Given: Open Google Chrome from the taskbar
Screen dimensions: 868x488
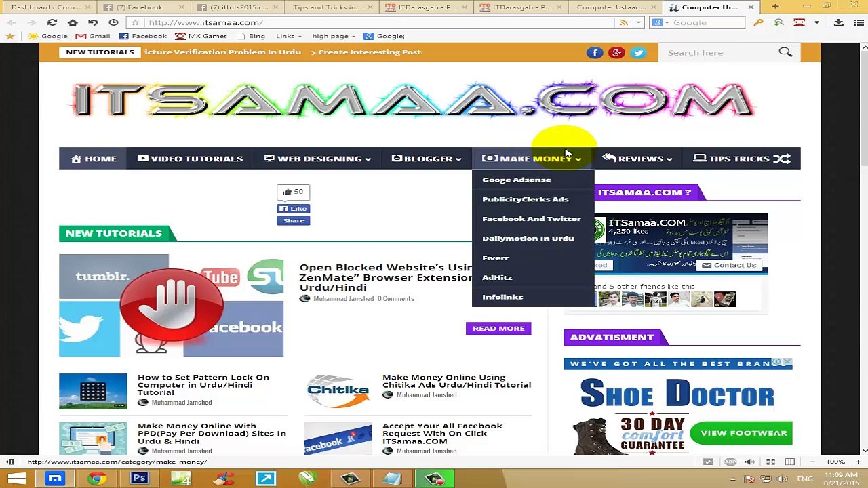Looking at the screenshot, I should point(97,479).
